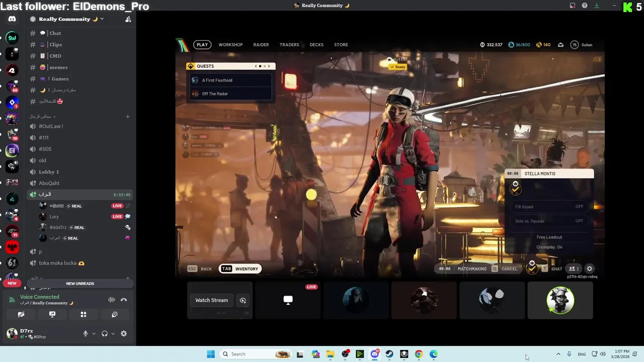Open game settings gear in streamed game
This screenshot has width=644, height=362.
[590, 268]
